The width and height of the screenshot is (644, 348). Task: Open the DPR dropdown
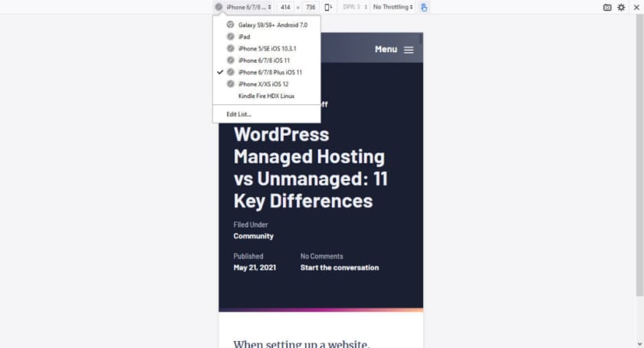(355, 7)
